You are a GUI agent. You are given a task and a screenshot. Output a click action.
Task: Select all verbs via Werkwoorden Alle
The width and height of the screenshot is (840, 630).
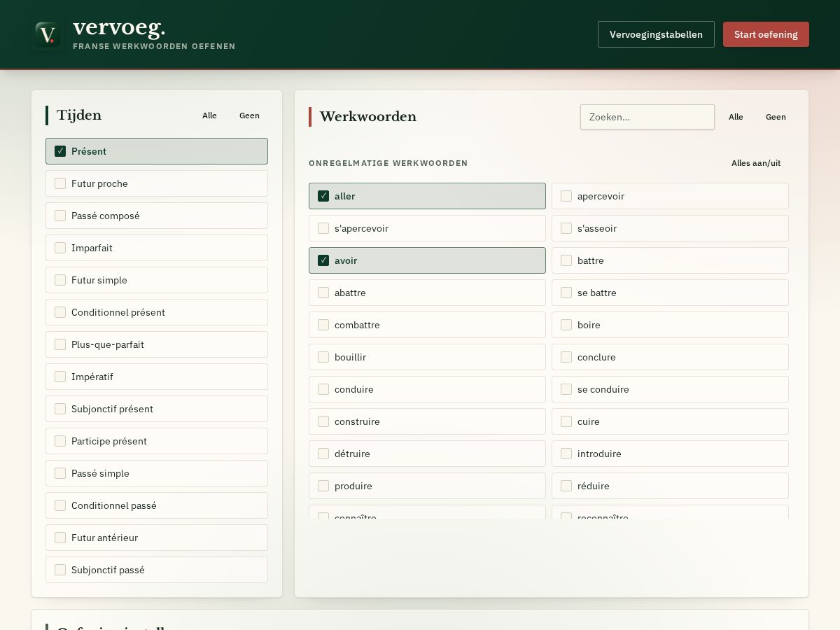point(736,117)
